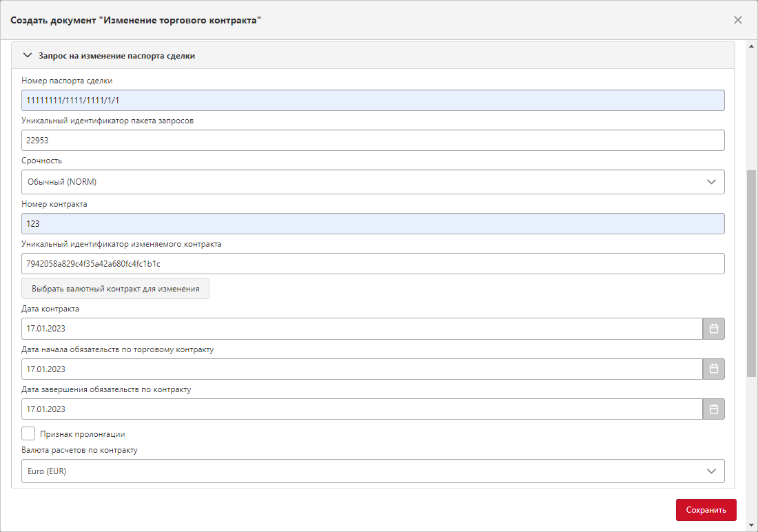758x532 pixels.
Task: Collapse section Запрос на изменение паспорта сделки
Action: pyautogui.click(x=28, y=56)
